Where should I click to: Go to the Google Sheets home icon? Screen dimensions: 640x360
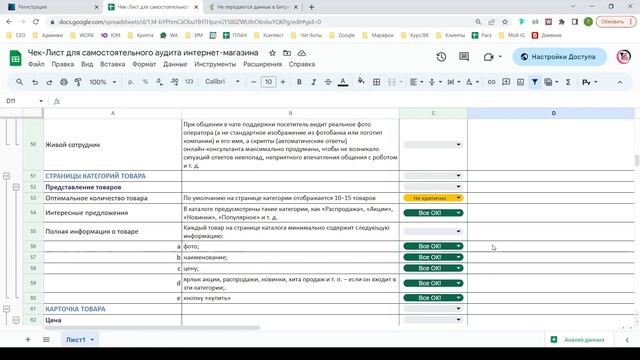click(x=16, y=58)
